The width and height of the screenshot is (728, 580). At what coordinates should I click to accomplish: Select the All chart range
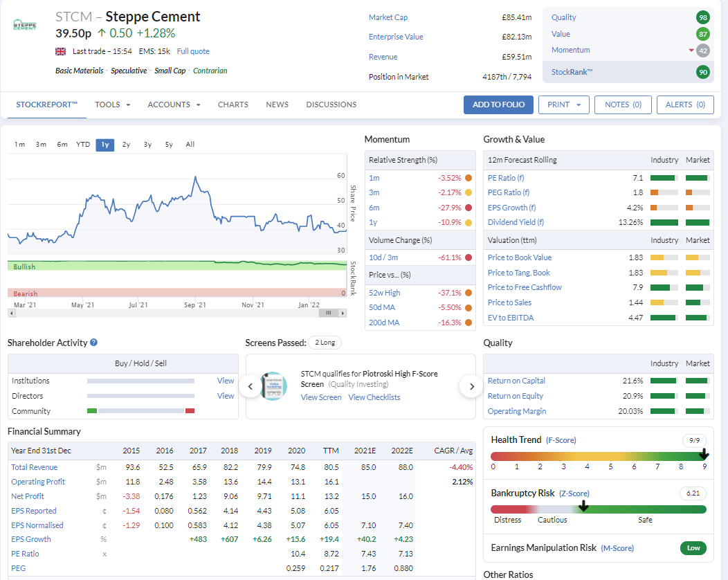190,145
